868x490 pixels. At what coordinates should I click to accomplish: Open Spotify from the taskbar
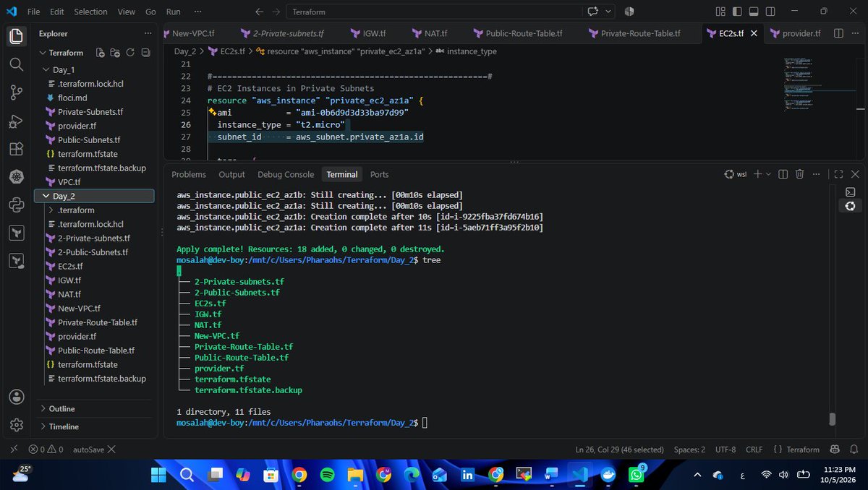[x=326, y=474]
